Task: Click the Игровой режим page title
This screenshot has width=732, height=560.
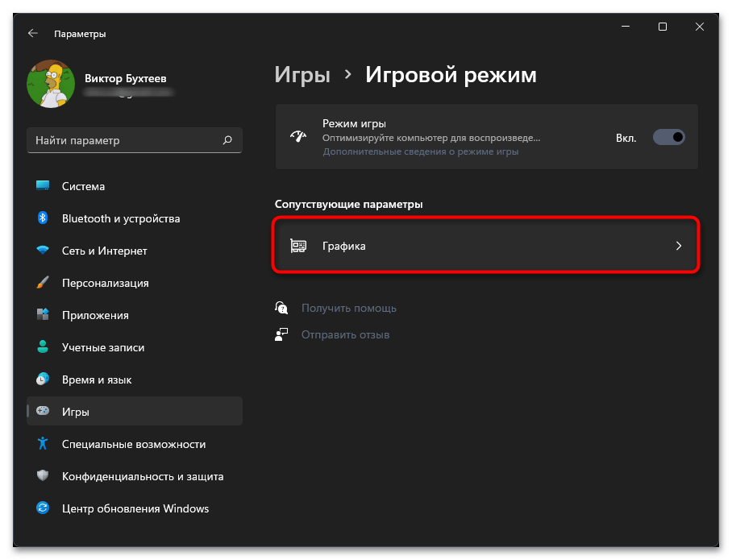Action: [451, 74]
